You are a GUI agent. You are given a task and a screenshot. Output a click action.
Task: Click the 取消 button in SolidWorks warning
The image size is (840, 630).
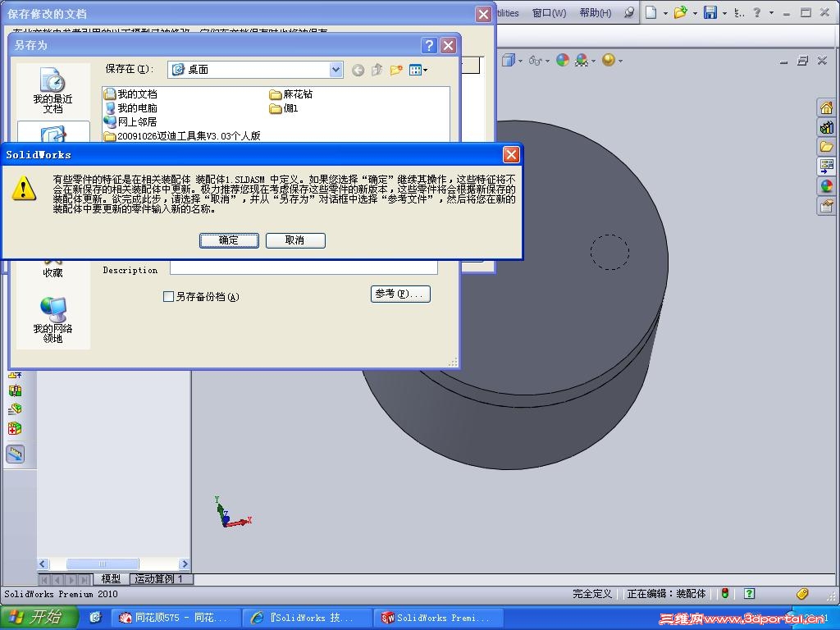295,240
